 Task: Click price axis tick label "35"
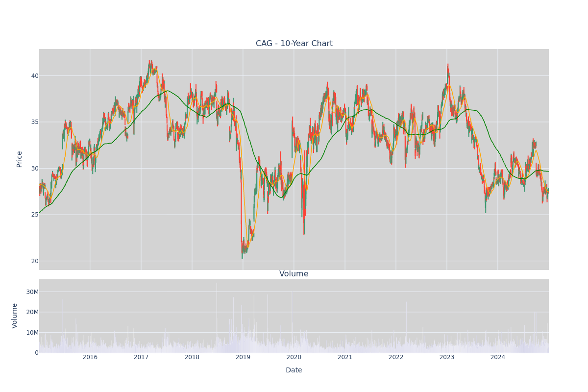pos(35,122)
